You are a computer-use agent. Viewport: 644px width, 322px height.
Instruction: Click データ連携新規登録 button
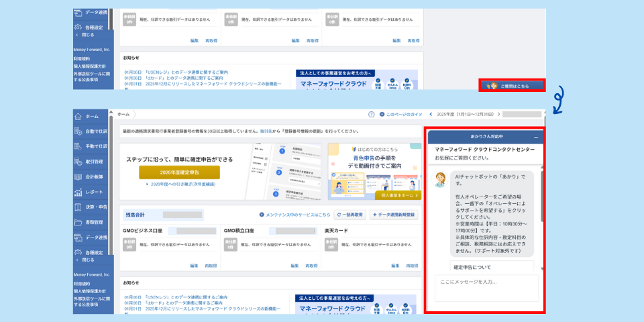(394, 215)
